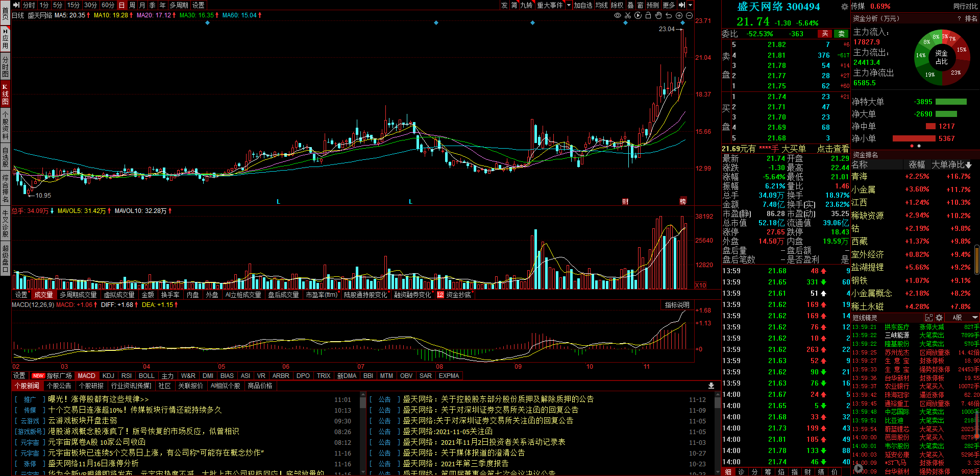Open help question mark in 资金分析
Image resolution: width=980 pixels, height=476 pixels.
tap(960, 18)
